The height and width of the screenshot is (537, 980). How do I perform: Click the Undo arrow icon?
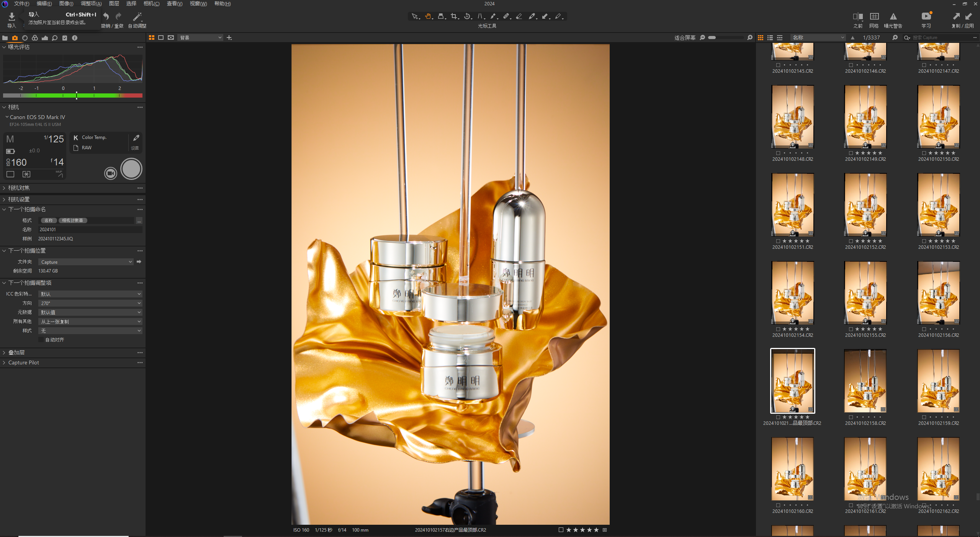click(x=106, y=16)
